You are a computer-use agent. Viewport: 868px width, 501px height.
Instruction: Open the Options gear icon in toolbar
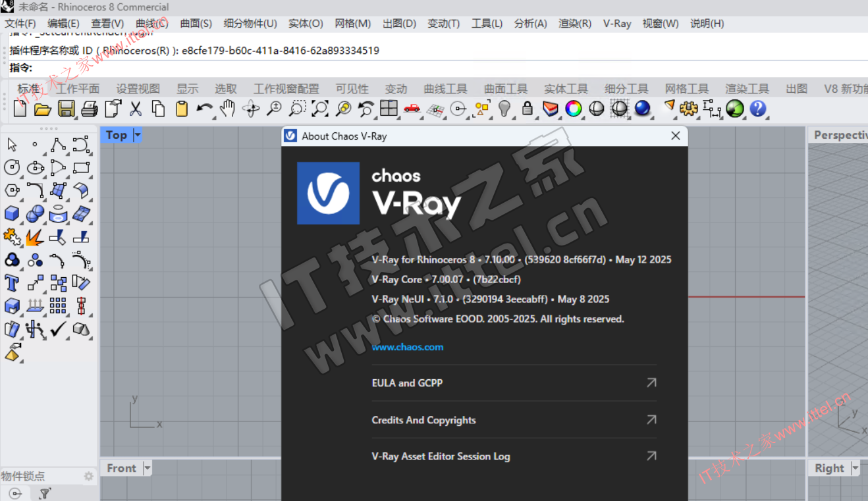689,109
